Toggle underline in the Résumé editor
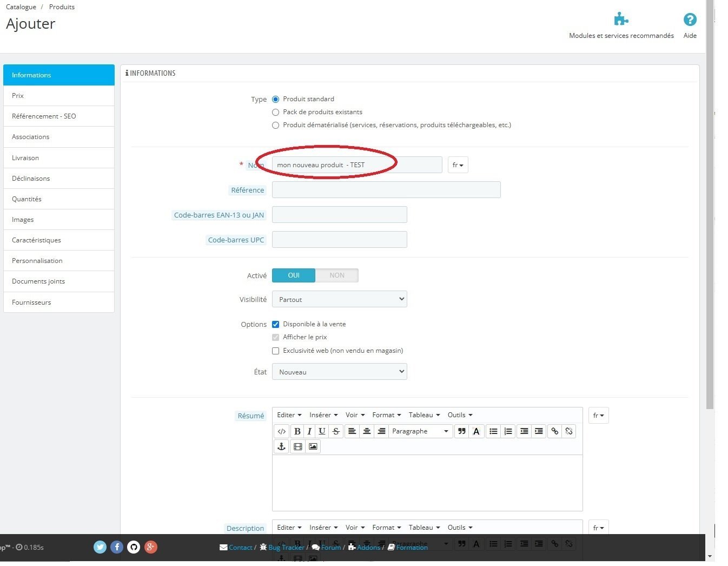This screenshot has height=566, width=728. [322, 431]
